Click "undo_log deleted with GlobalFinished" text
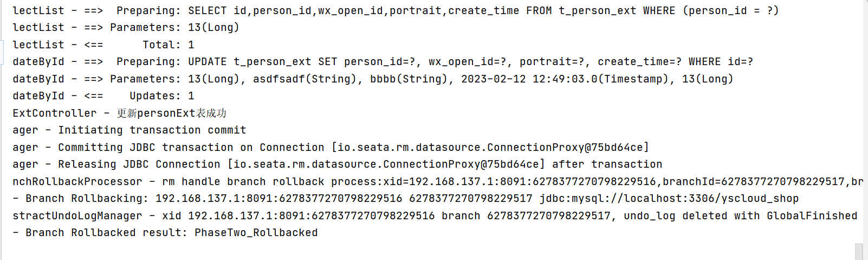The width and height of the screenshot is (868, 260). point(740,216)
